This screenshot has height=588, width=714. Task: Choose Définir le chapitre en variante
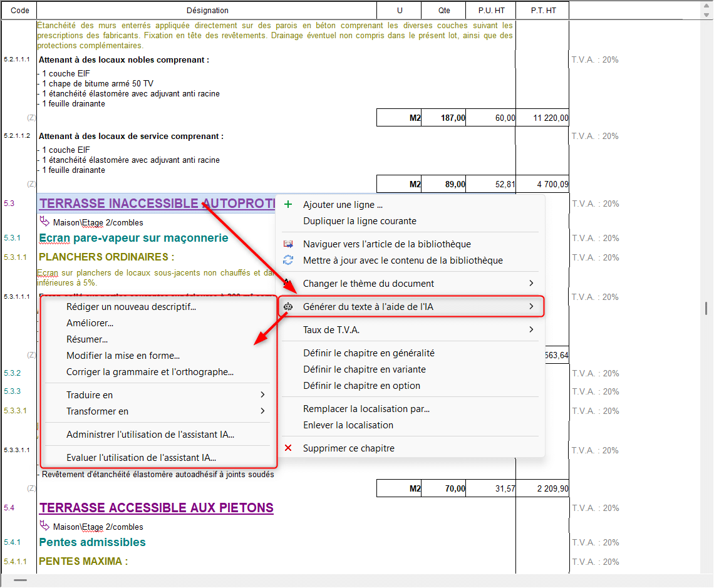pyautogui.click(x=365, y=369)
